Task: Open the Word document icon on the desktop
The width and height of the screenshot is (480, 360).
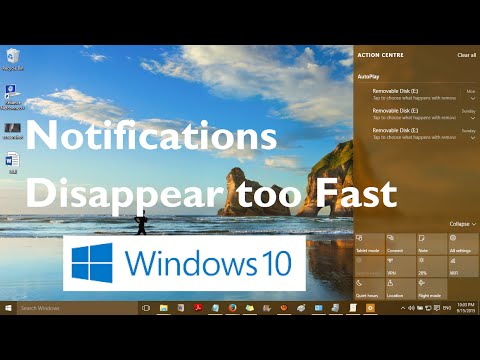Action: click(x=13, y=163)
